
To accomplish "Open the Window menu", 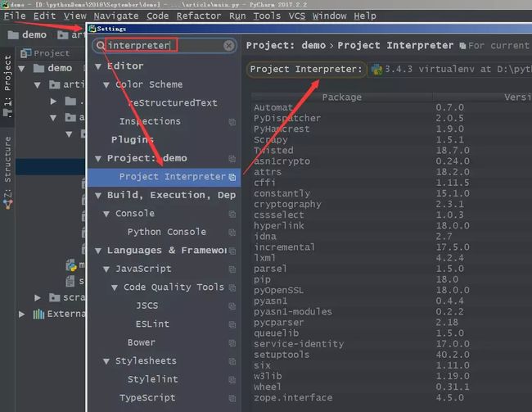I will [330, 16].
